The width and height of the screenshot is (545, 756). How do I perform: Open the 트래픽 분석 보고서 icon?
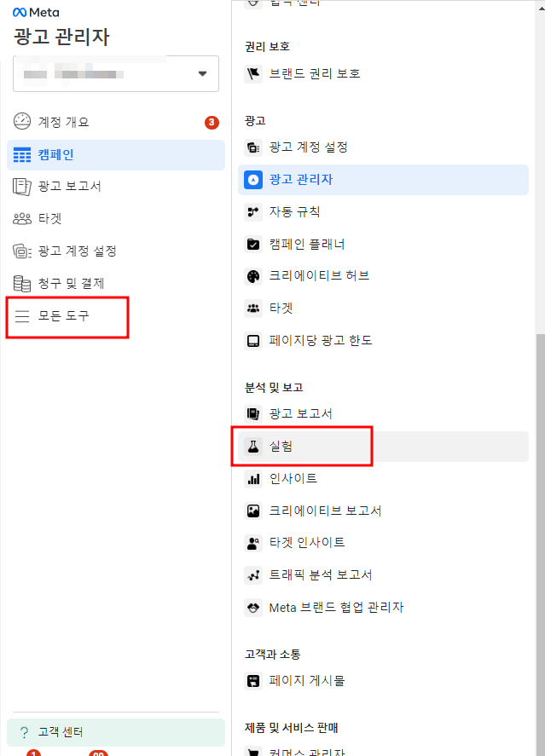click(252, 574)
